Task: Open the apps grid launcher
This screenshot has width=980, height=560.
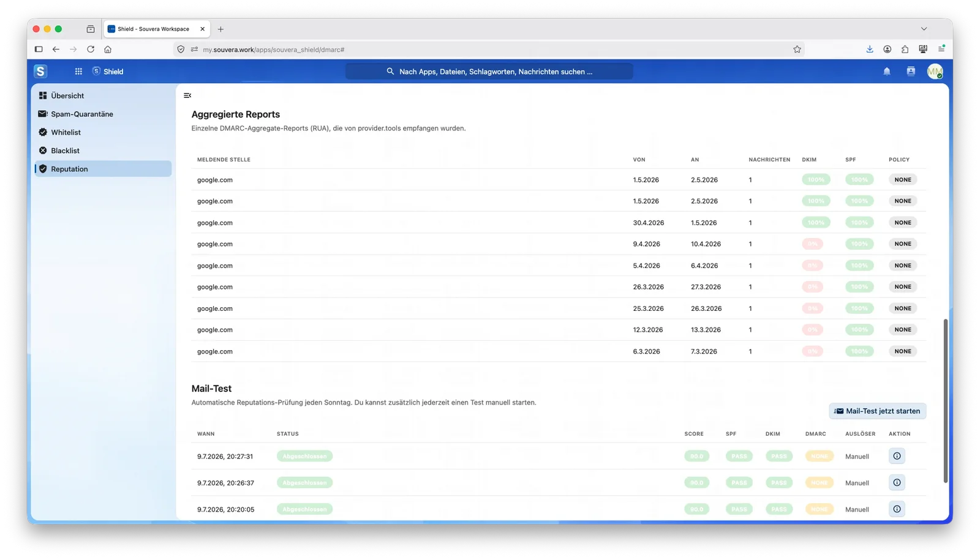Action: (x=78, y=72)
